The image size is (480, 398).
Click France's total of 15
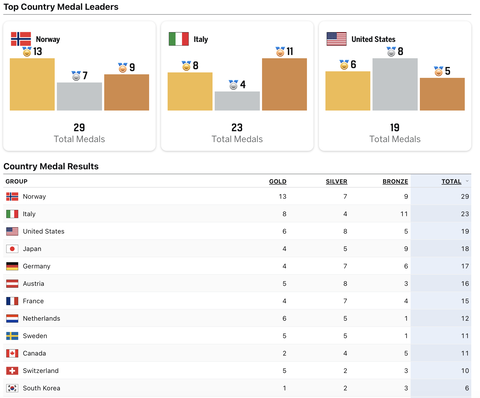pyautogui.click(x=465, y=301)
